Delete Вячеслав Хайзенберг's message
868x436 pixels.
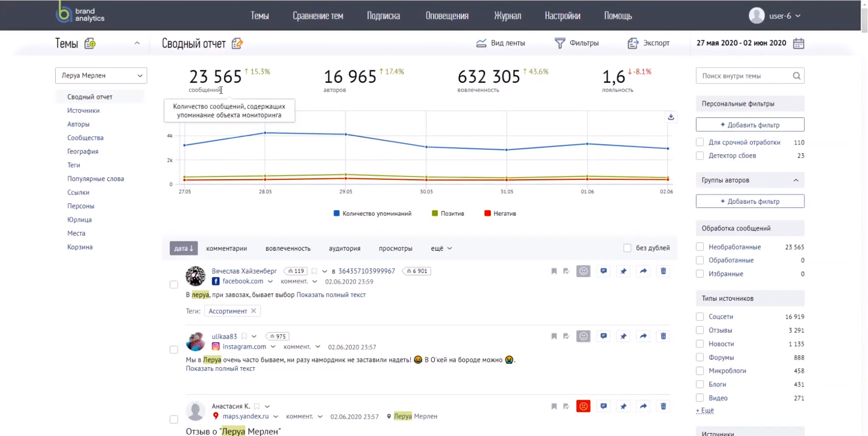pyautogui.click(x=663, y=271)
